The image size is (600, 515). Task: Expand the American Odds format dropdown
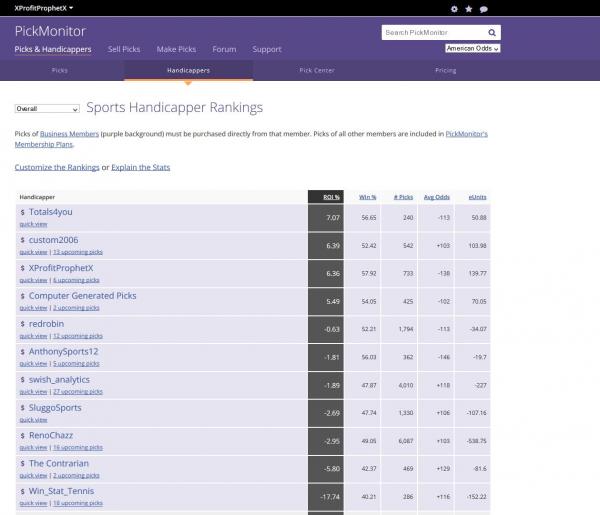(472, 48)
